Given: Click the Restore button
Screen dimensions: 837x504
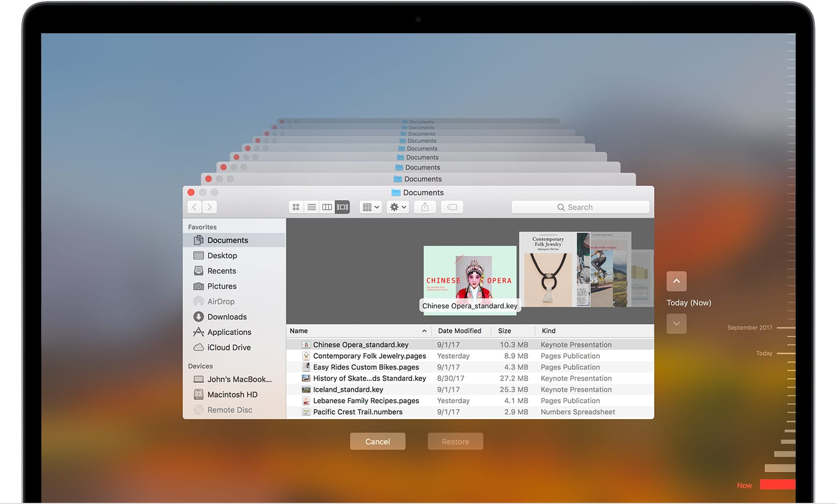Looking at the screenshot, I should 455,441.
